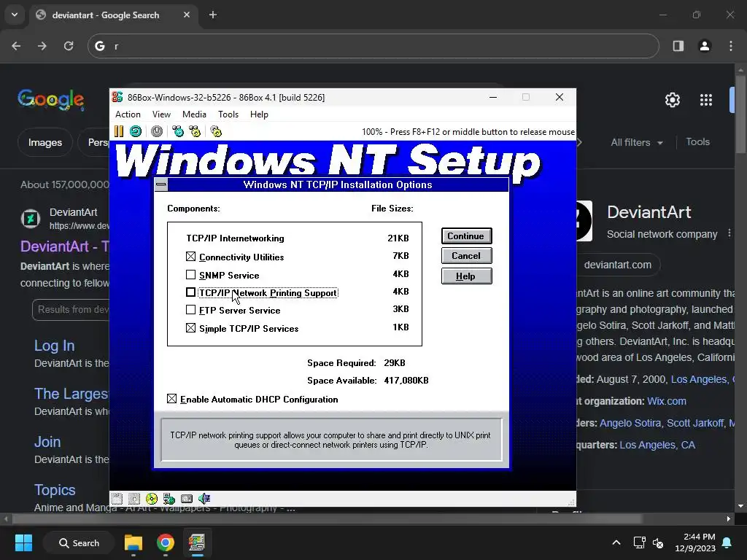Toggle Chrome side panel icon
The width and height of the screenshot is (747, 560).
click(678, 46)
